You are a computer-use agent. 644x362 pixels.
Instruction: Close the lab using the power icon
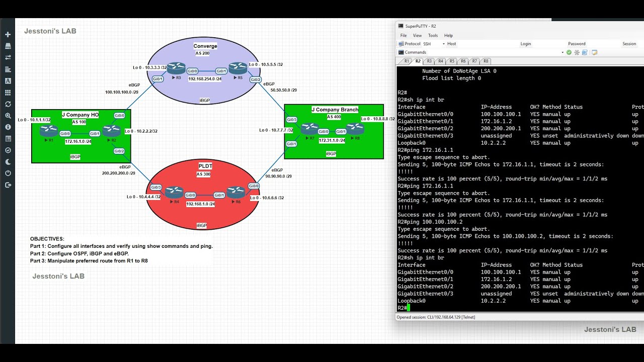click(x=8, y=173)
